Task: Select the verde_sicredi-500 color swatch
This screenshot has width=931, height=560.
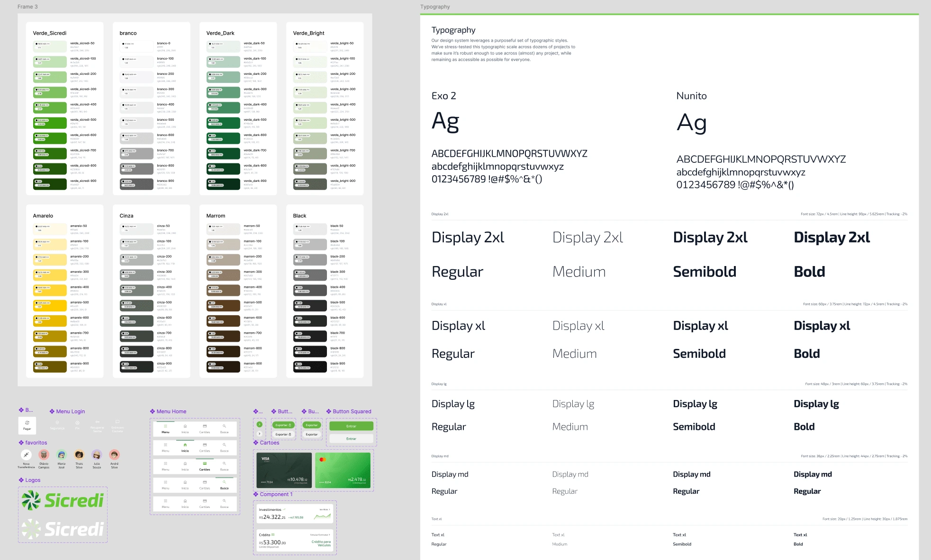Action: pos(50,123)
